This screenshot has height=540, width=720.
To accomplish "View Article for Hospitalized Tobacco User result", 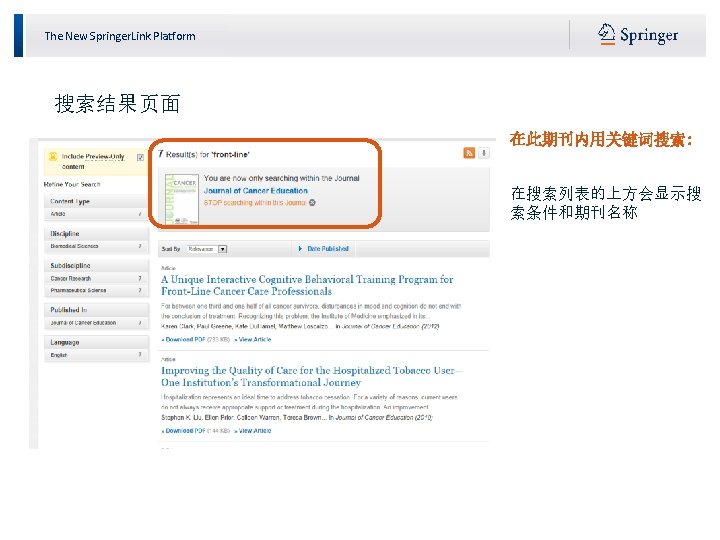I will point(253,431).
